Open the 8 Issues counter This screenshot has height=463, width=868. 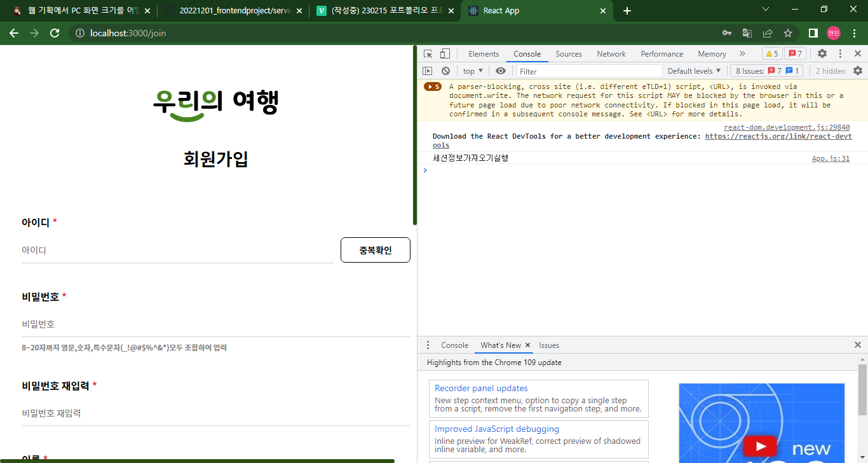(x=768, y=71)
